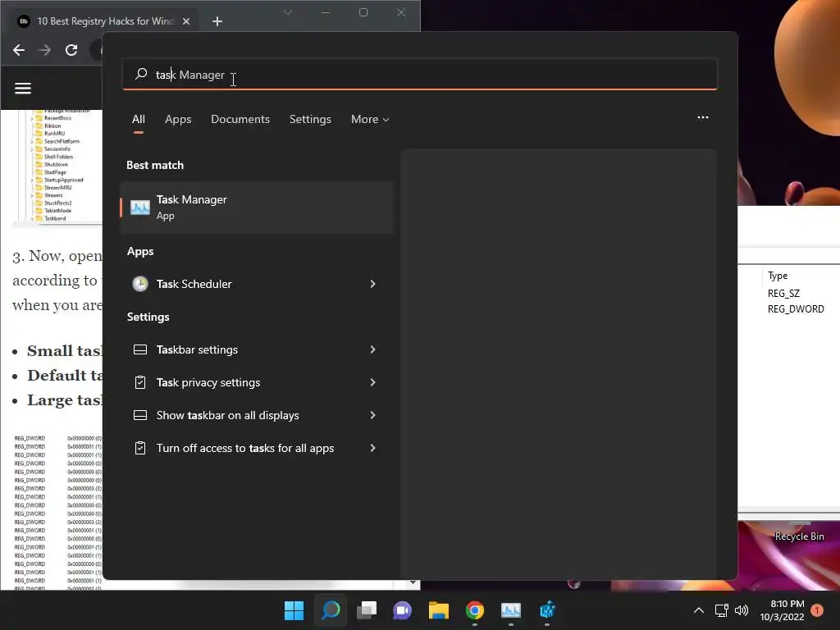Click the Task Scheduler clock icon

click(x=140, y=283)
